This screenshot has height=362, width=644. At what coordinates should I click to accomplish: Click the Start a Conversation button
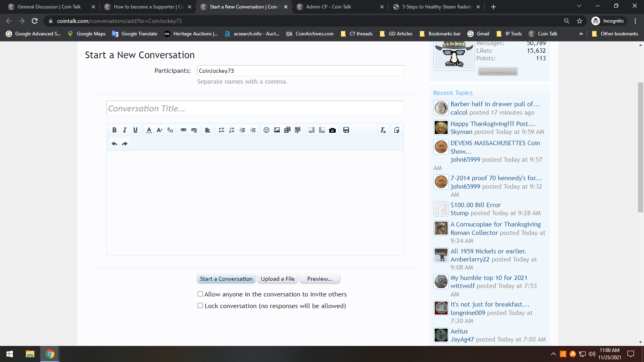pyautogui.click(x=226, y=279)
